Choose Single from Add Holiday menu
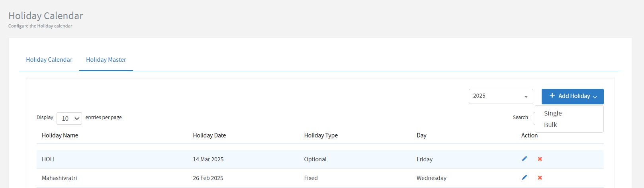The image size is (644, 188). 553,114
